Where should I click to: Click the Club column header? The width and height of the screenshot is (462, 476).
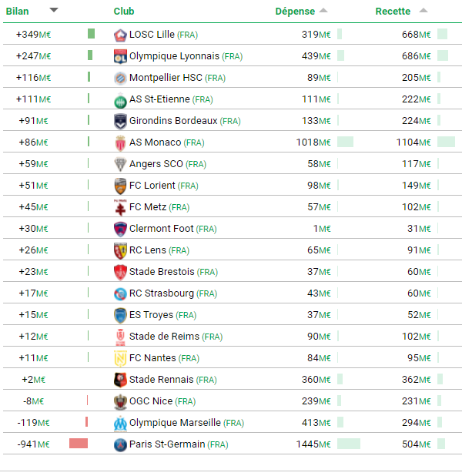click(x=124, y=12)
